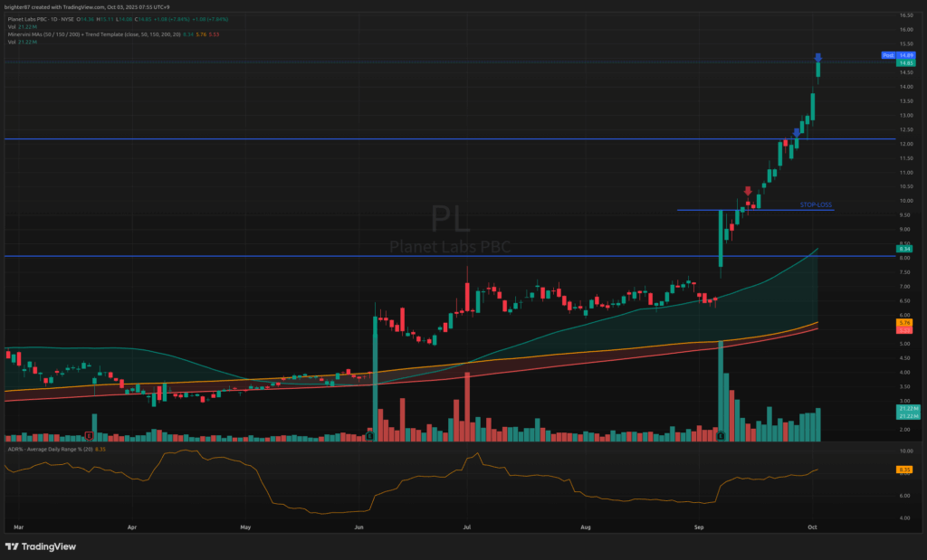
Task: Click the green 8.34 moving average label
Action: pyautogui.click(x=904, y=249)
